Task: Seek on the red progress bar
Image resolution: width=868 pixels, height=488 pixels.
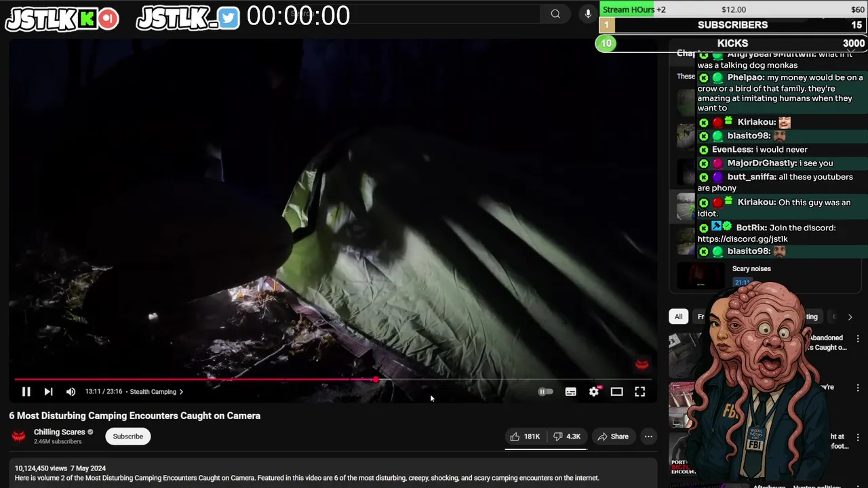Action: coord(332,380)
